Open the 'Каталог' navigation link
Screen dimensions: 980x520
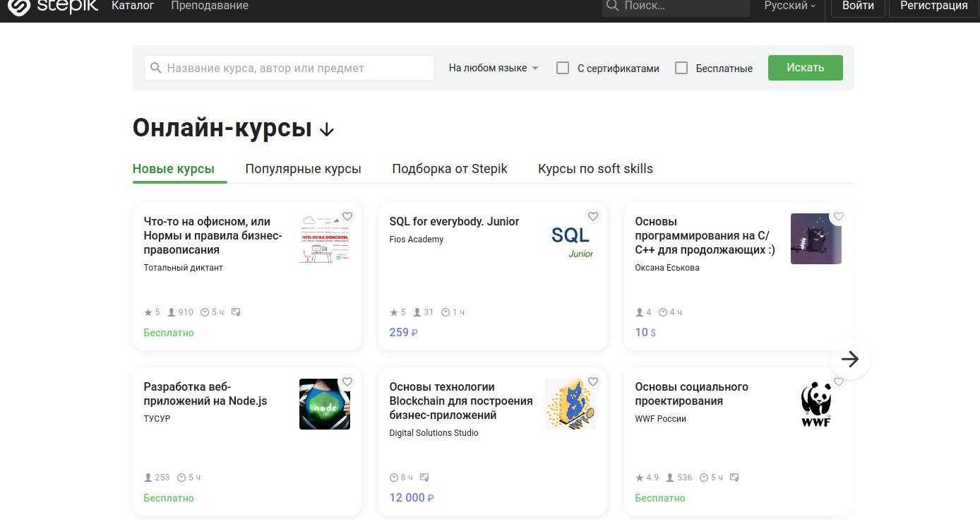[133, 6]
